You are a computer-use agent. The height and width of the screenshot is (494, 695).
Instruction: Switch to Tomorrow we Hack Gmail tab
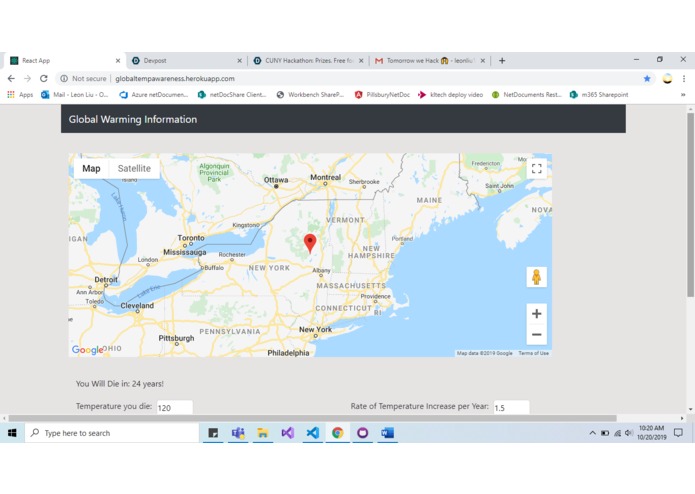click(x=428, y=61)
